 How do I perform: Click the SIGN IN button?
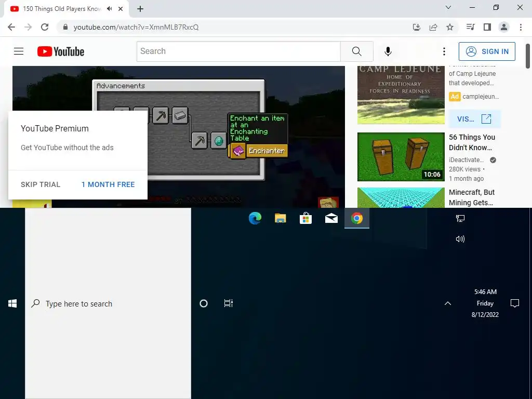[487, 51]
